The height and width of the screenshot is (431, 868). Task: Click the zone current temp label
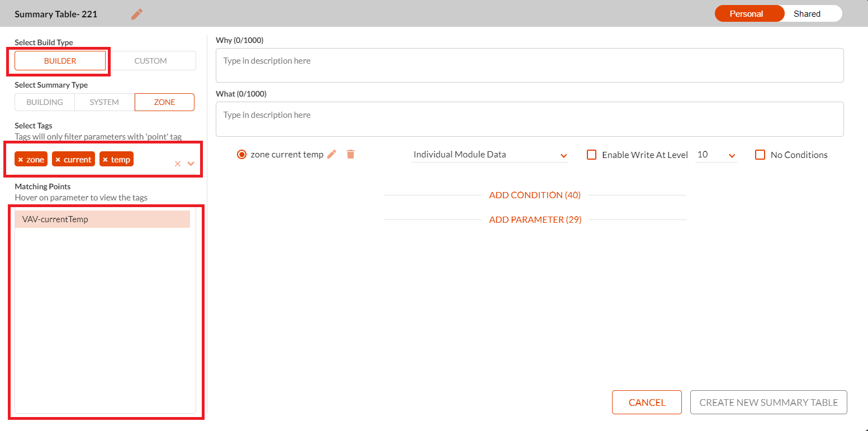tap(287, 155)
